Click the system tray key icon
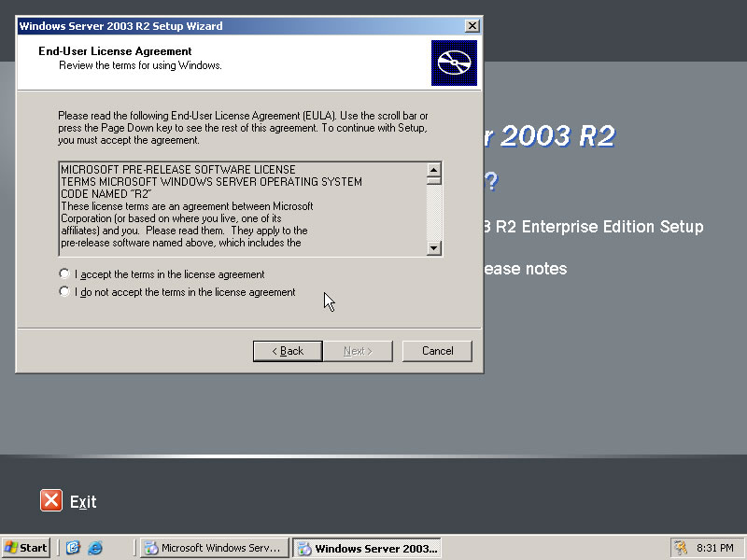 [682, 548]
